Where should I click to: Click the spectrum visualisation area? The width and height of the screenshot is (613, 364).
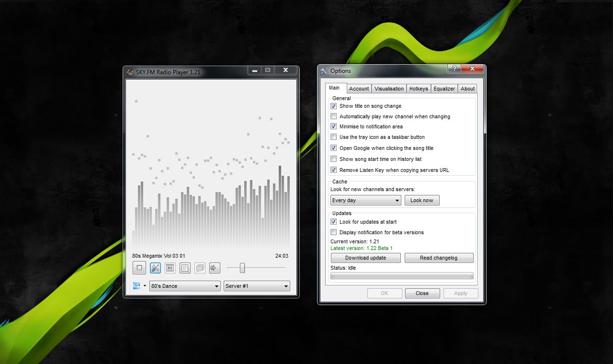point(211,164)
